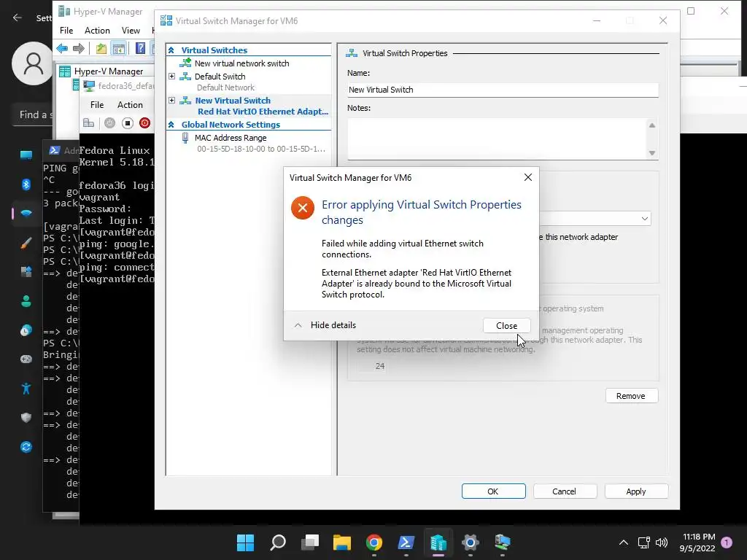Click inside the Notes text area
This screenshot has width=747, height=560.
pyautogui.click(x=497, y=139)
